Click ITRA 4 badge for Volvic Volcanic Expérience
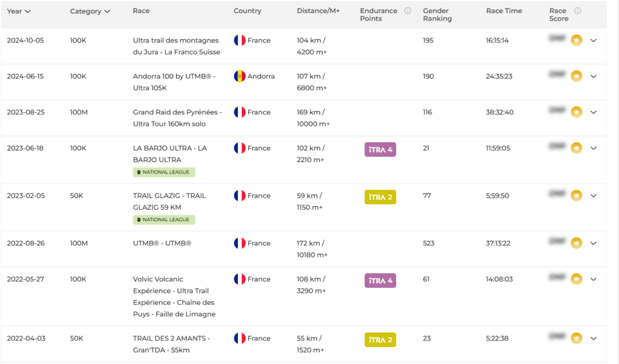Image resolution: width=619 pixels, height=364 pixels. [380, 281]
